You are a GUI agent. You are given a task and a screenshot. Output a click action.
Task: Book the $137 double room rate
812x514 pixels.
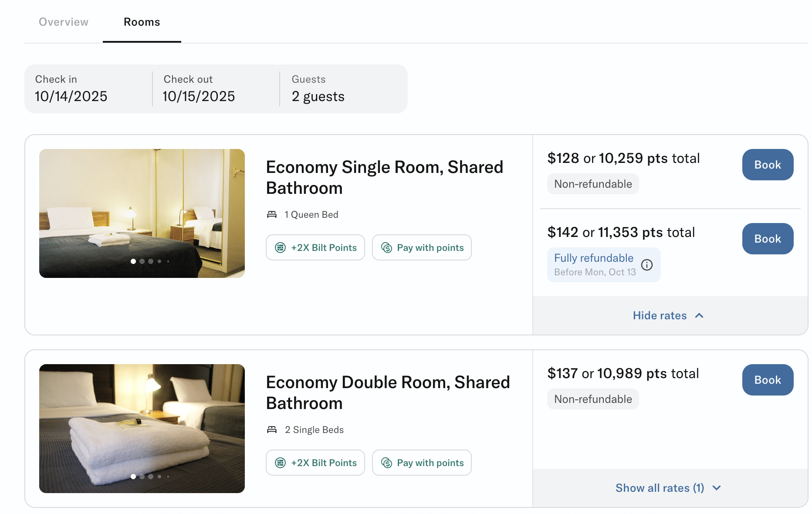[x=768, y=380]
